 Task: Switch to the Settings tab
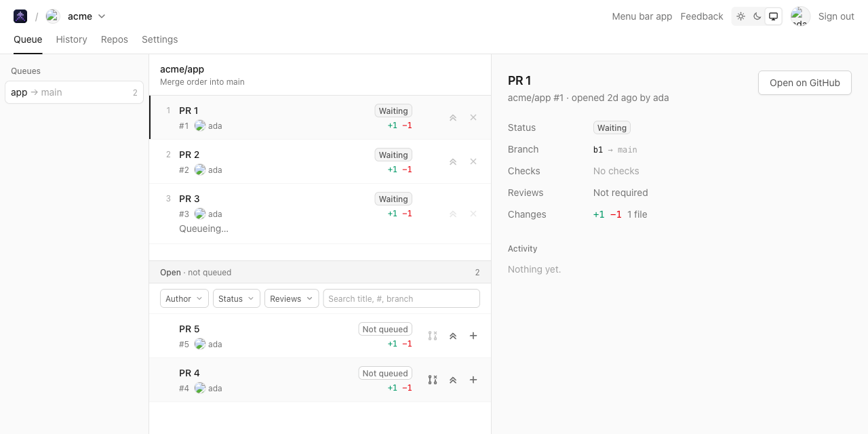(x=160, y=39)
